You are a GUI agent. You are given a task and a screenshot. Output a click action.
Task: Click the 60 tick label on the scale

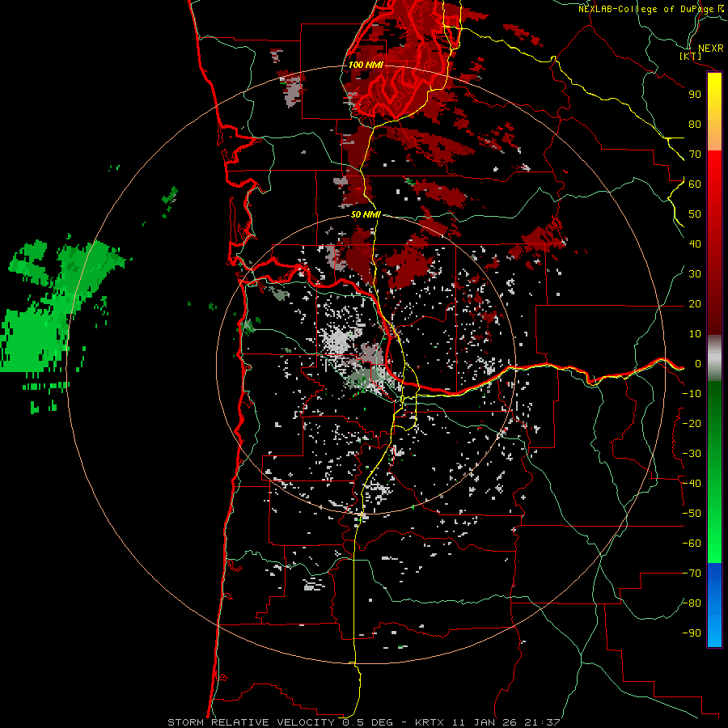pos(695,184)
